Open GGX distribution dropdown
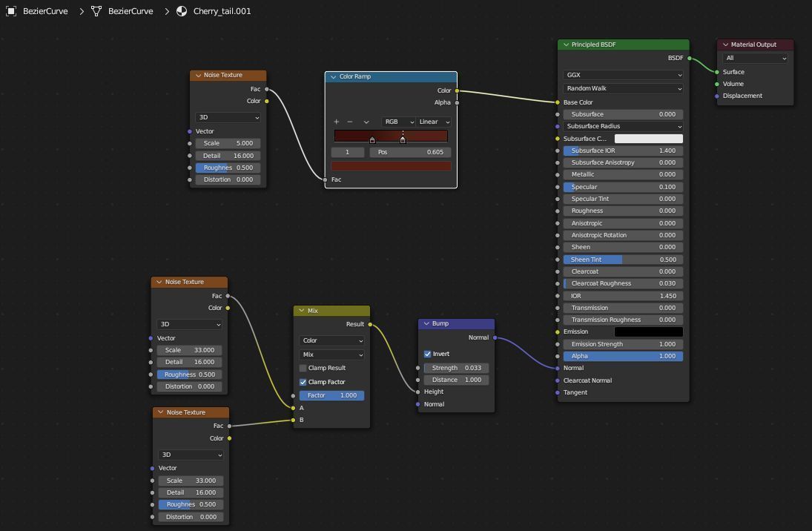 tap(623, 75)
